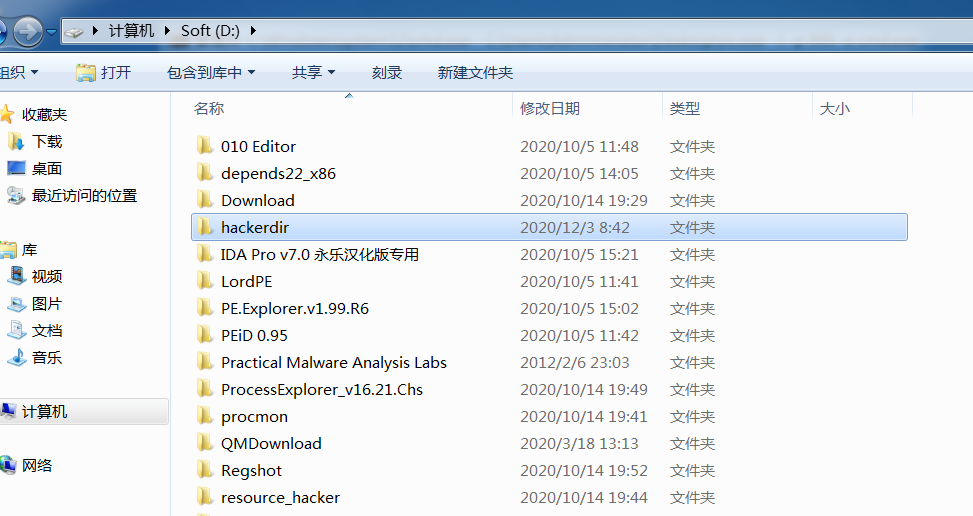Click 新建文件夹 to create a folder

pos(475,73)
